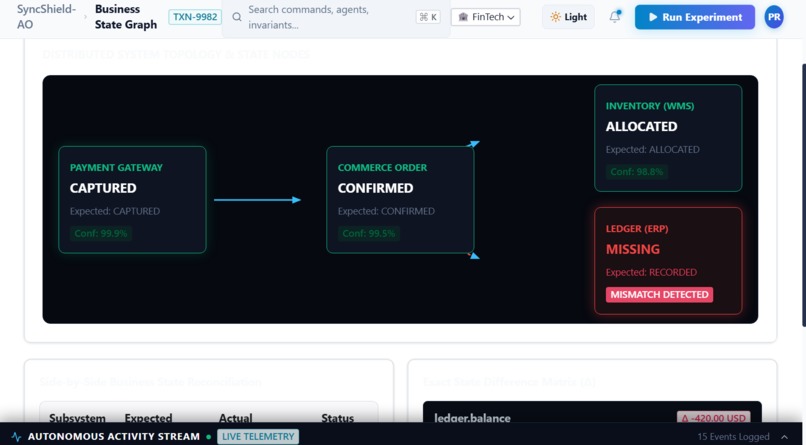Click the TXN-9982 transaction badge

click(195, 17)
